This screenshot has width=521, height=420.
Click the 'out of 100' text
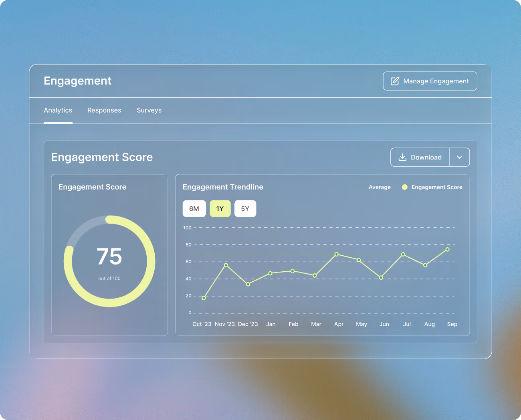[109, 279]
